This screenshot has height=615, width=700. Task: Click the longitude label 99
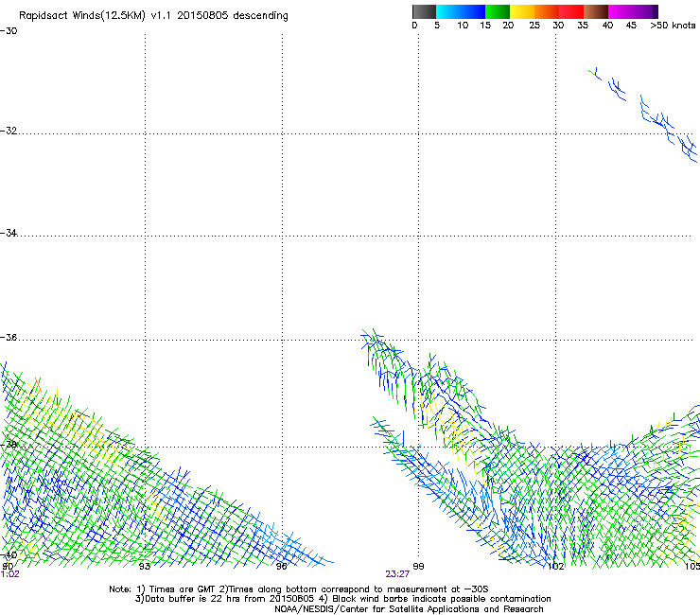(x=418, y=567)
